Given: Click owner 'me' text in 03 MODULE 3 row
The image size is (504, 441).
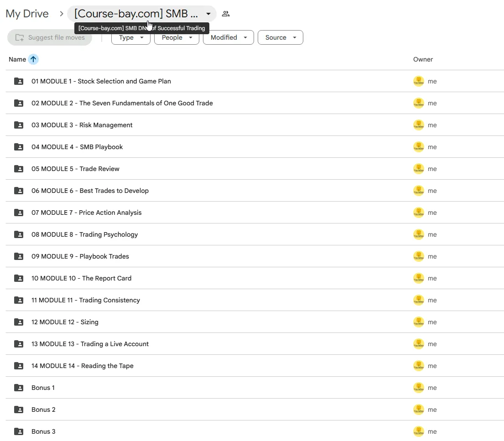Looking at the screenshot, I should point(432,125).
